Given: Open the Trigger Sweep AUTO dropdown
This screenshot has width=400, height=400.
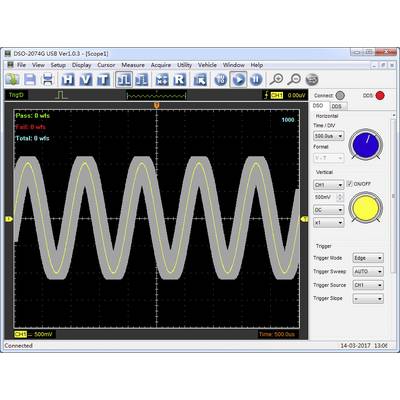Looking at the screenshot, I should [368, 272].
